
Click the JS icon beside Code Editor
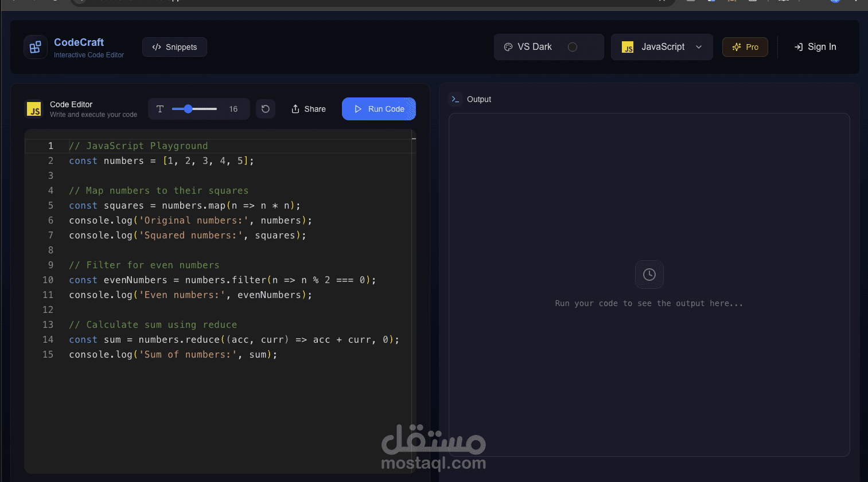coord(34,109)
